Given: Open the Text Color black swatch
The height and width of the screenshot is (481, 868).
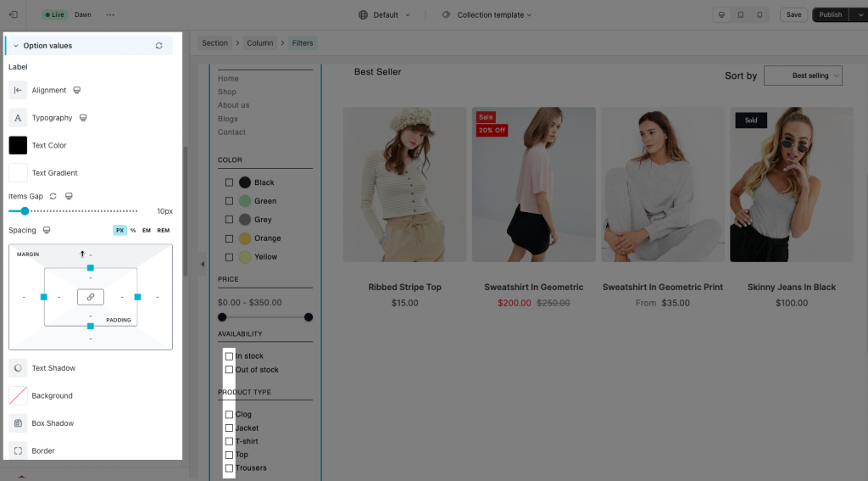Looking at the screenshot, I should (x=18, y=145).
